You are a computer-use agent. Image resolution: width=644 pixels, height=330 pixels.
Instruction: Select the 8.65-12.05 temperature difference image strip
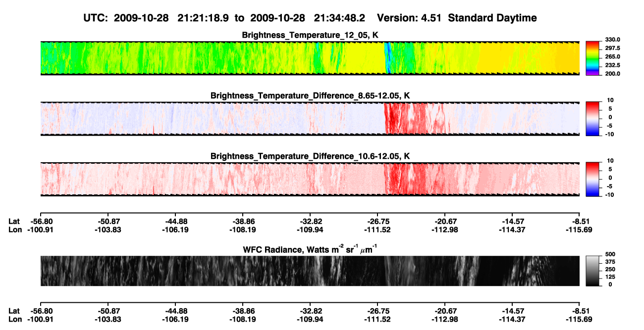tap(310, 119)
